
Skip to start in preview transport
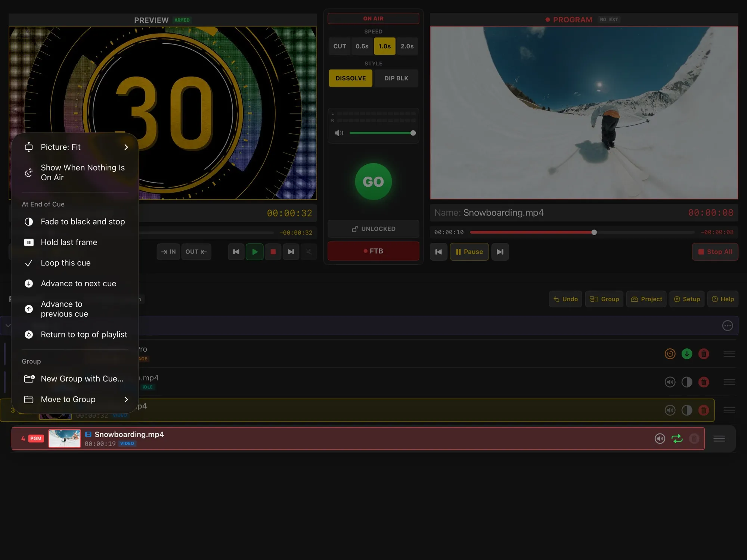point(236,252)
